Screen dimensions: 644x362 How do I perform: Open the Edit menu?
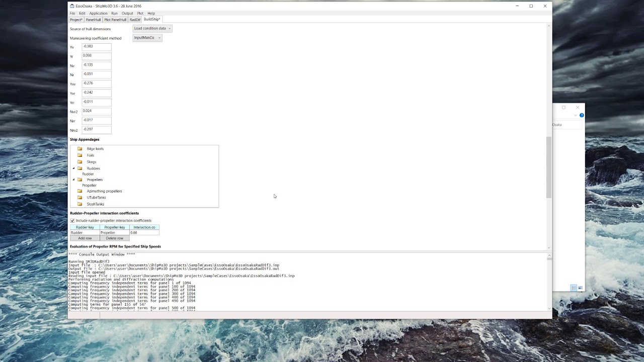click(82, 14)
